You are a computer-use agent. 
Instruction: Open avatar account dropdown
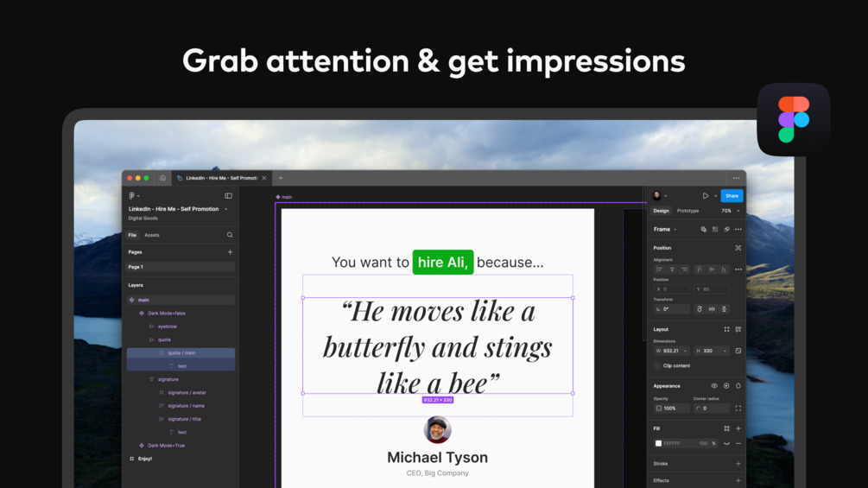coord(659,196)
